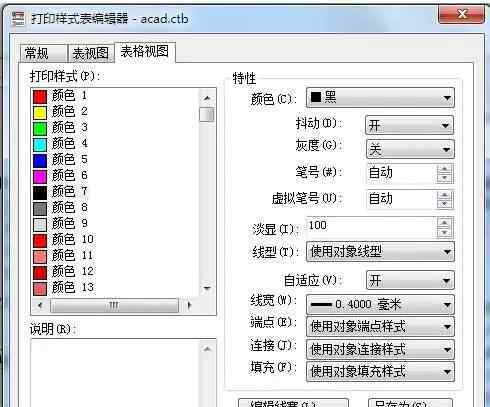The width and height of the screenshot is (490, 407).
Task: Open the 颜色(C) color dropdown
Action: [380, 98]
